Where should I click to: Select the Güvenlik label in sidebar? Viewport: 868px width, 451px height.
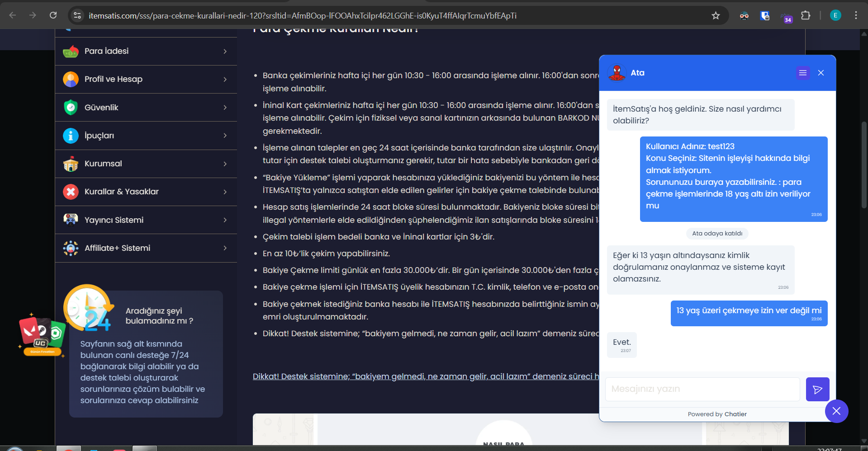pyautogui.click(x=101, y=108)
